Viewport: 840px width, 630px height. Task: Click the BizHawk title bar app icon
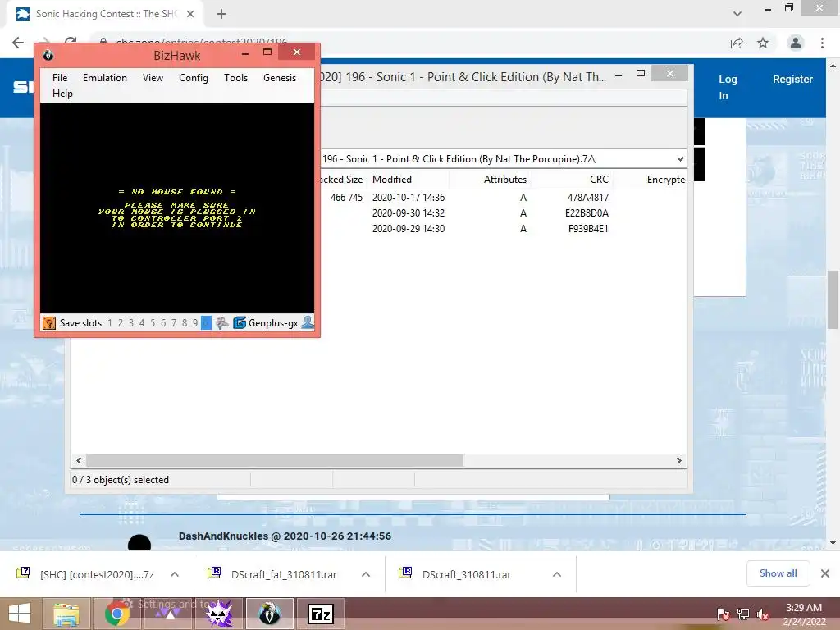point(48,55)
